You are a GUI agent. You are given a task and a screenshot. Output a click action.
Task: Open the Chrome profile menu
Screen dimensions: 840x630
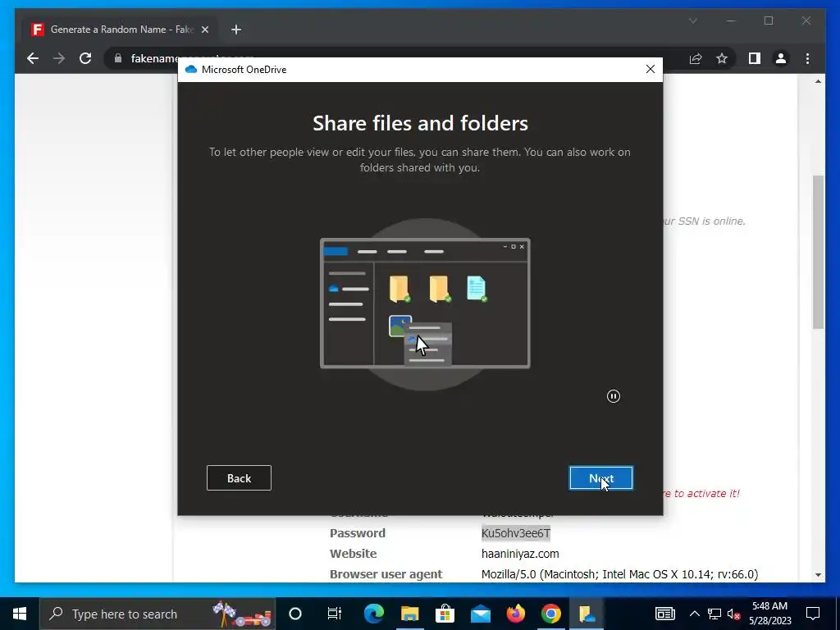(781, 58)
